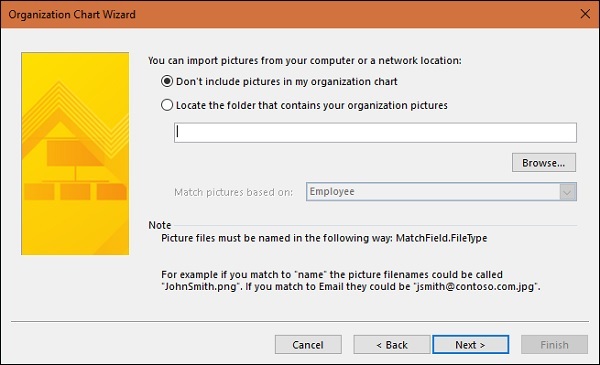Click the Match pictures based on label
600x365 pixels.
coord(233,192)
